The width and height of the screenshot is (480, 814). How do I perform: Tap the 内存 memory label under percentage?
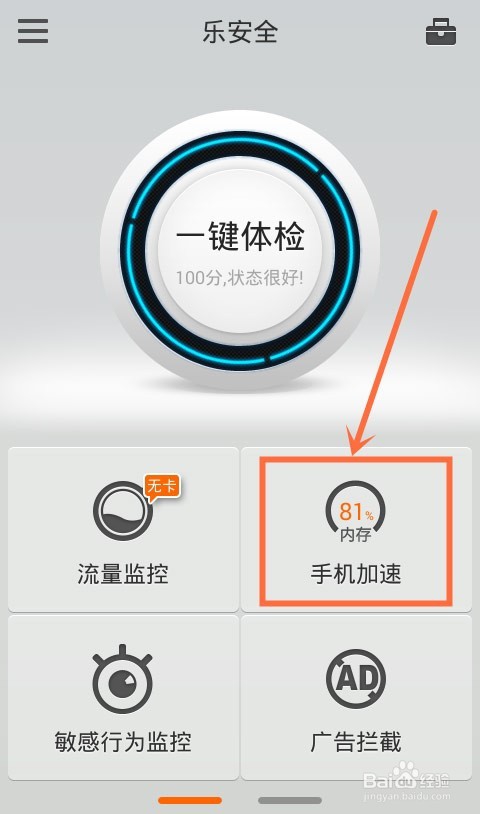click(x=355, y=534)
